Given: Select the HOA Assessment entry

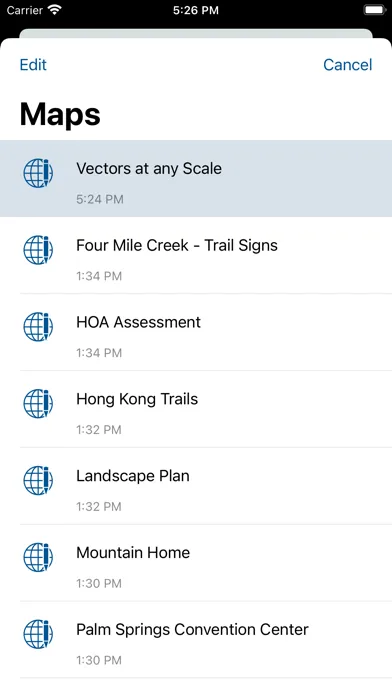Looking at the screenshot, I should pos(196,332).
